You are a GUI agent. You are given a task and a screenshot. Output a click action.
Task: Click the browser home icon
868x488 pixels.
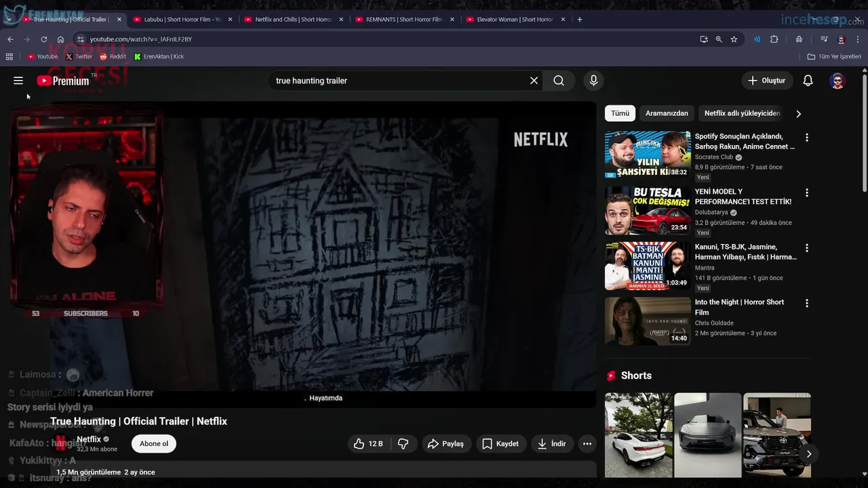[x=60, y=39]
